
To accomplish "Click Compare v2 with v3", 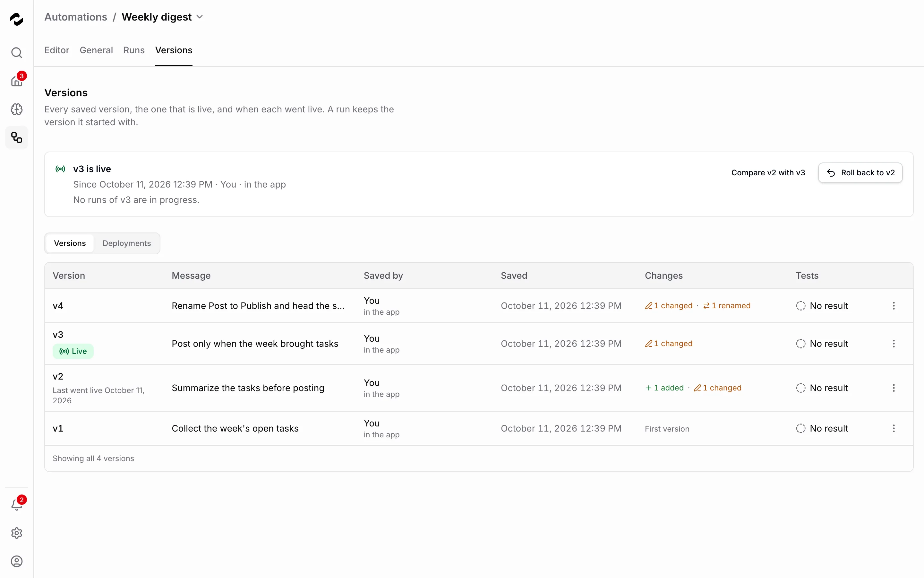I will click(x=768, y=173).
